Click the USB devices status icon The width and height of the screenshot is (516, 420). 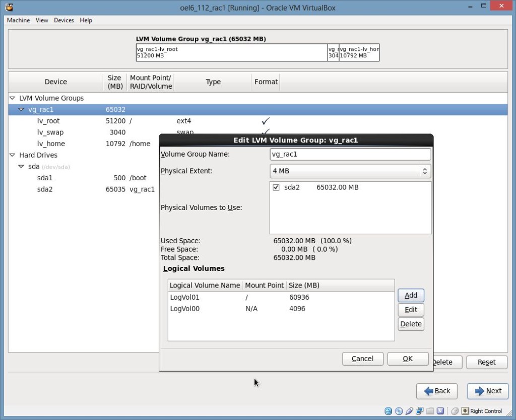(409, 411)
